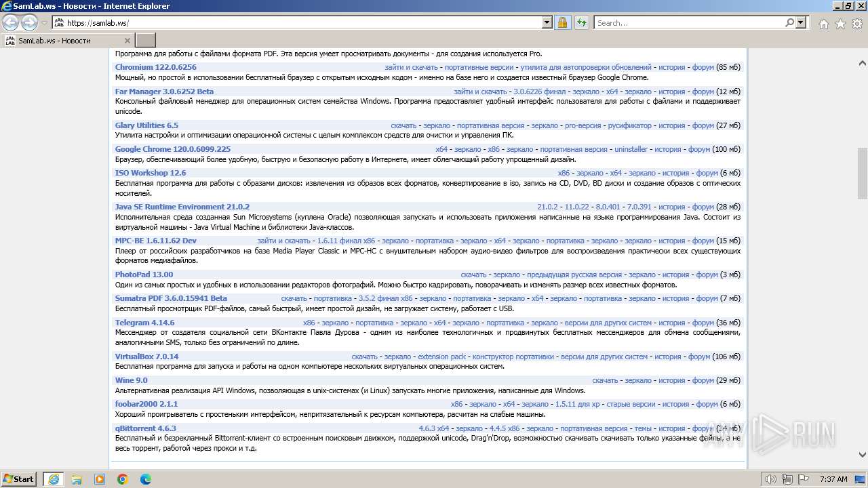This screenshot has height=488, width=868.
Task: Click the search magnifier icon
Action: point(789,23)
